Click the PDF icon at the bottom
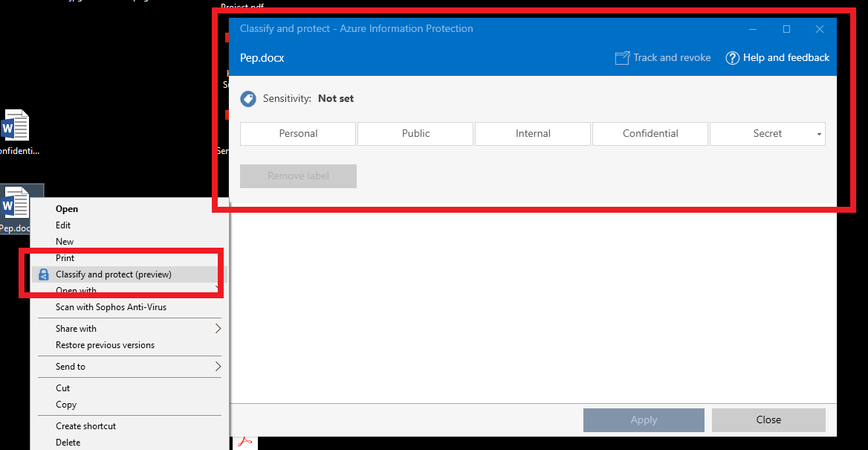 point(244,443)
